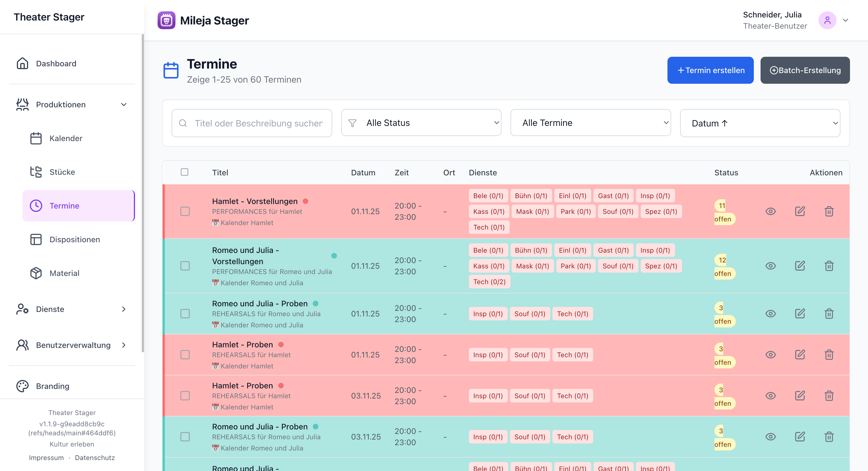This screenshot has height=471, width=868.
Task: Open the Datum sort dropdown
Action: coord(760,123)
